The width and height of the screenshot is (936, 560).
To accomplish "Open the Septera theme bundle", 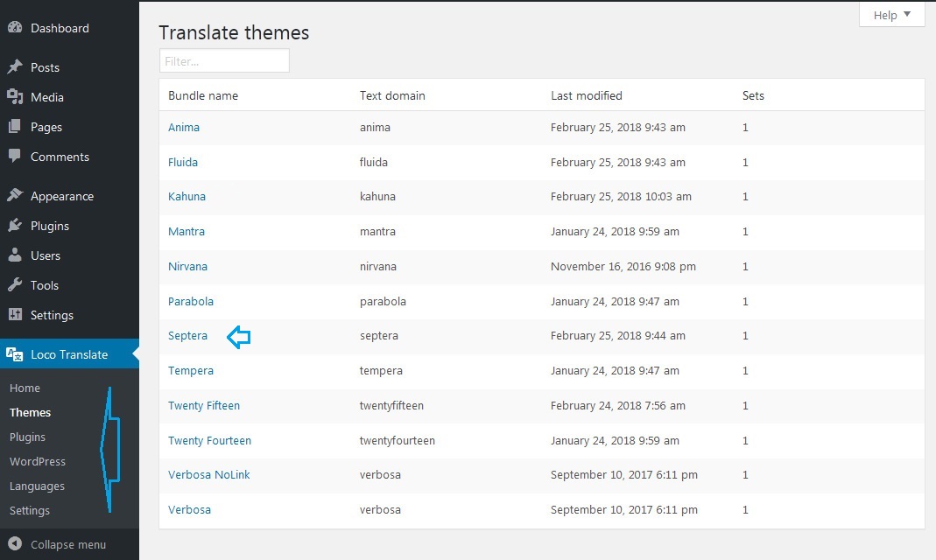I will coord(187,336).
